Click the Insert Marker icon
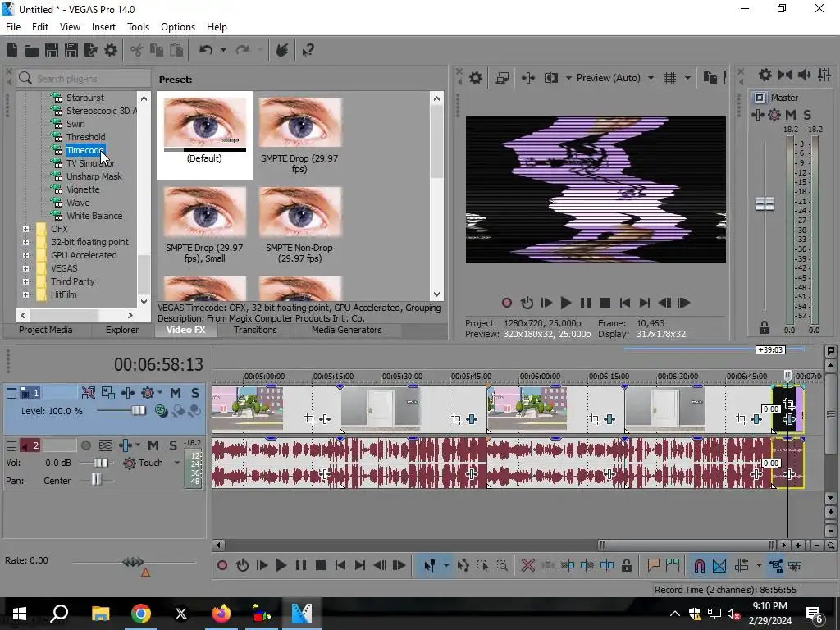 (x=653, y=565)
